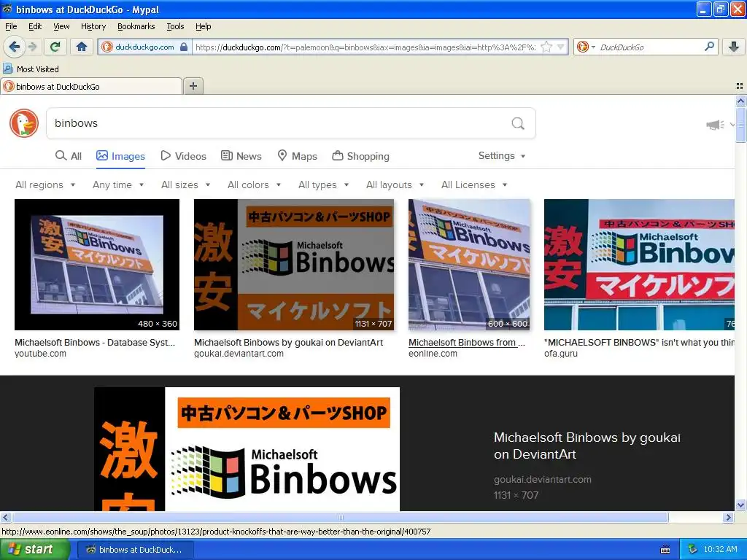Click the URL address field
Screen dimensions: 747x560
(365, 47)
